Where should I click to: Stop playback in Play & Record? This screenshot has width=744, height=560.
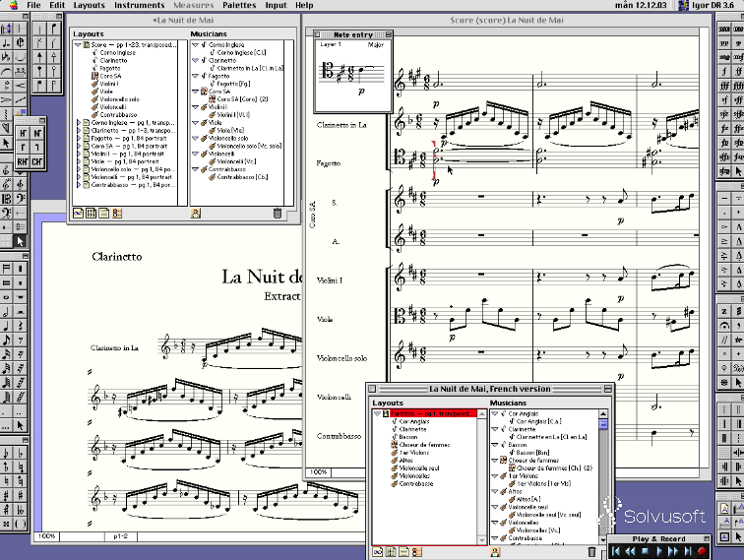645,551
